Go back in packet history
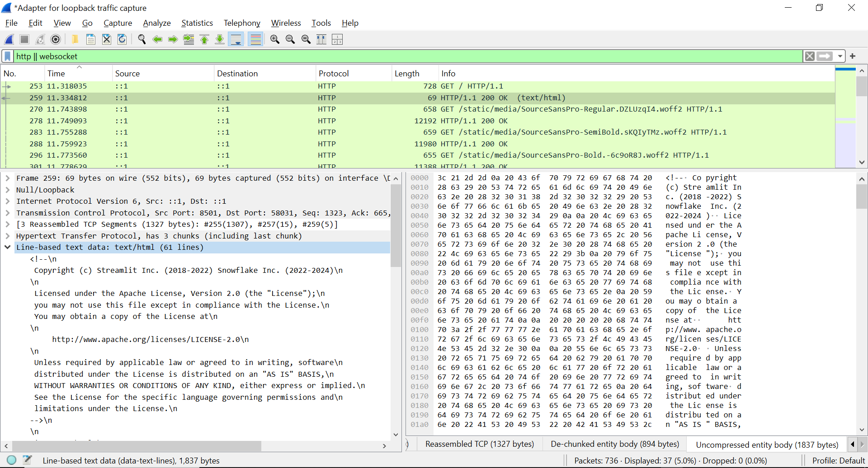This screenshot has width=868, height=468. (x=157, y=39)
